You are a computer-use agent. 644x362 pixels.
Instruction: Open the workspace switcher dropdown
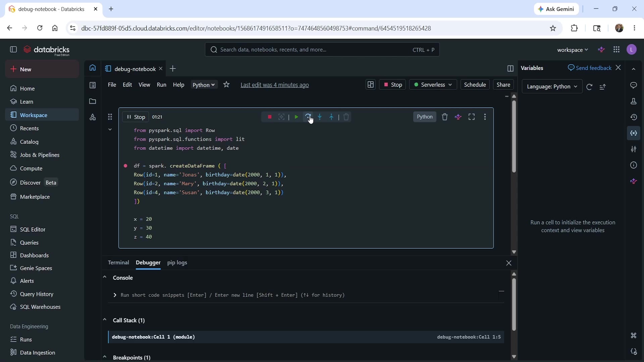(x=573, y=50)
